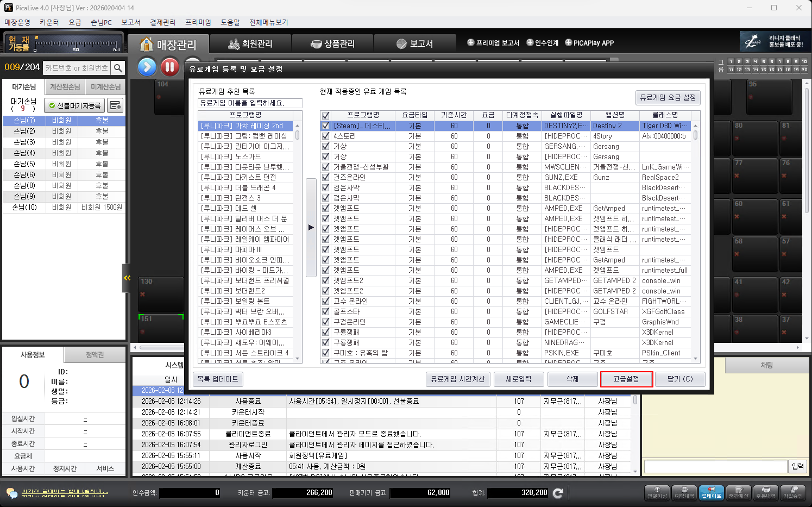Click the magnifier search icon beside member field

coord(118,68)
